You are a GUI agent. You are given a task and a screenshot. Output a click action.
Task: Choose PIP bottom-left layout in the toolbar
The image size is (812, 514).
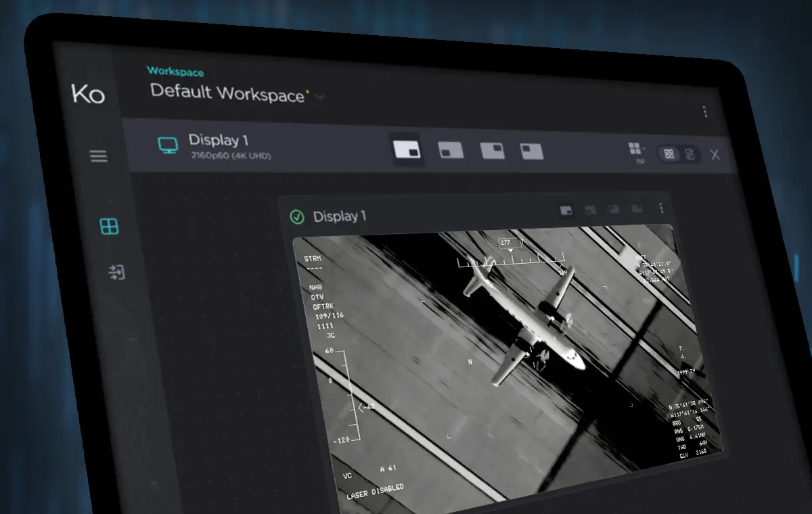(x=451, y=149)
